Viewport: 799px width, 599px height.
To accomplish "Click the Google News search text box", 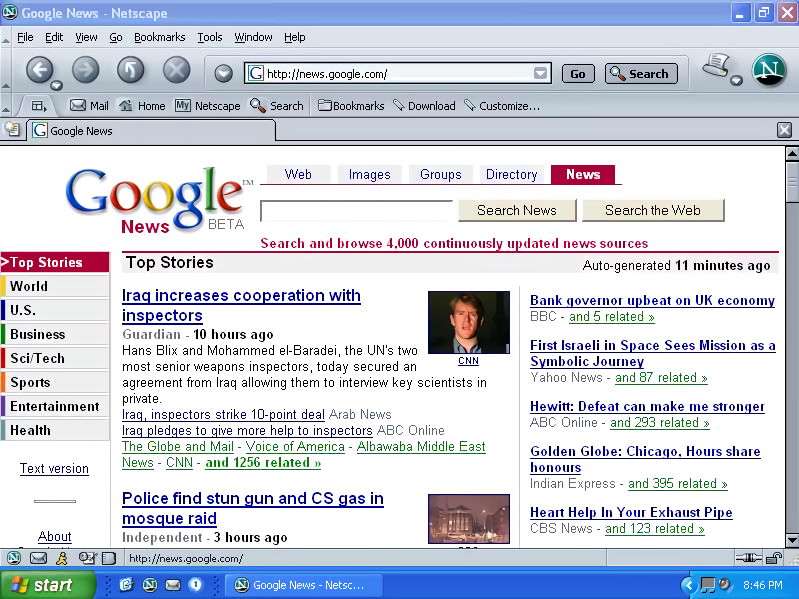I will tap(356, 210).
